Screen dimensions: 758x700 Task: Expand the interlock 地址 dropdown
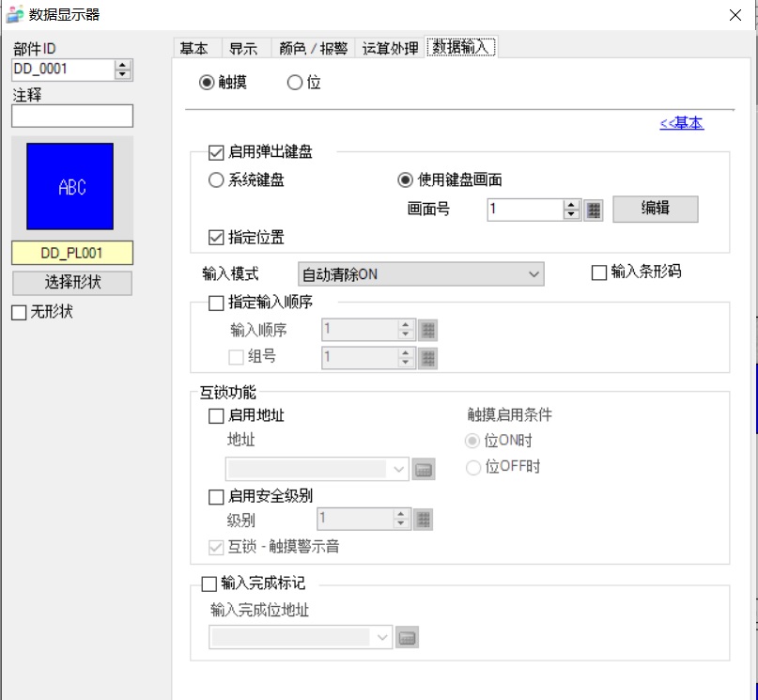tap(399, 470)
